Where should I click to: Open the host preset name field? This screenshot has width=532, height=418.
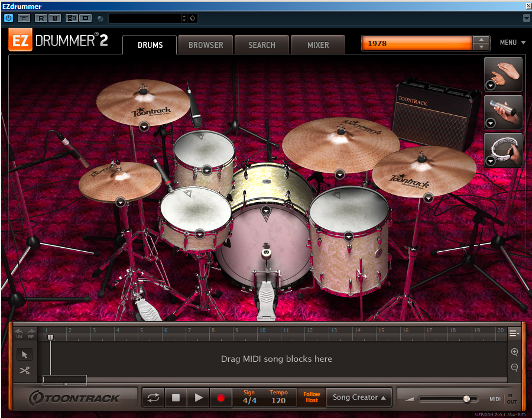click(x=145, y=18)
